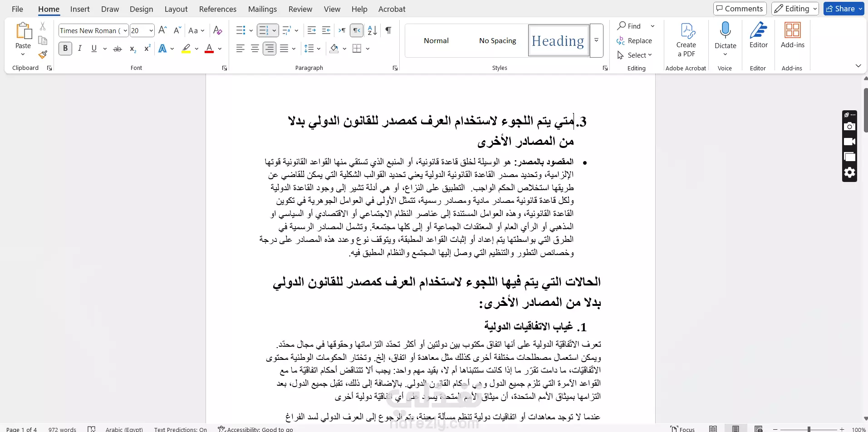This screenshot has height=432, width=868.
Task: Apply yellow text highlight color
Action: coord(186,49)
